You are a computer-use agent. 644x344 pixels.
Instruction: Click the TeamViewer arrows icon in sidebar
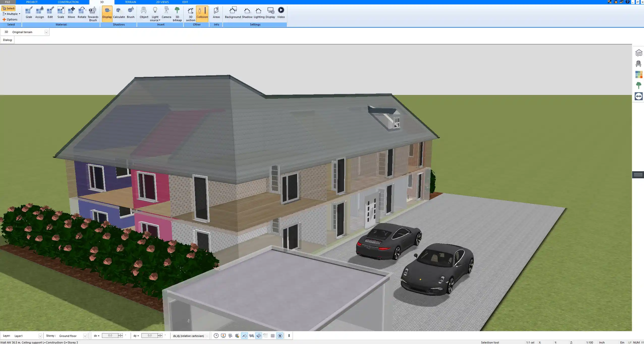pos(639,96)
